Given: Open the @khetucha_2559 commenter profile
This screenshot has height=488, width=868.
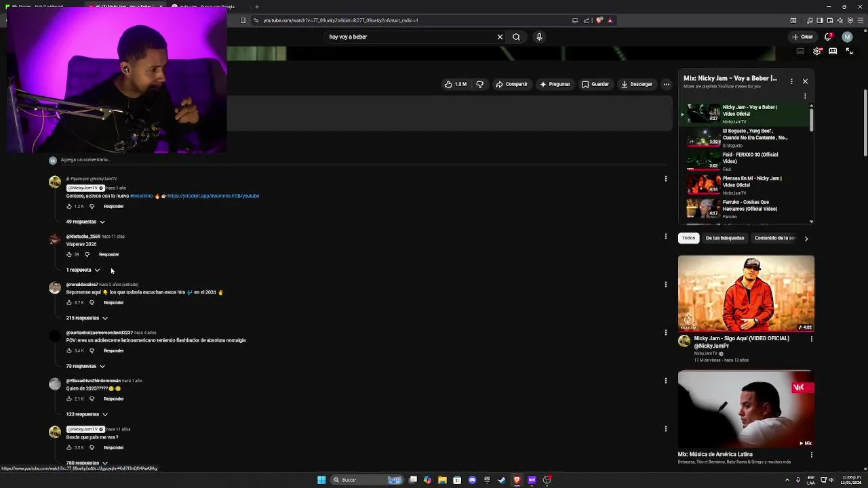Looking at the screenshot, I should point(83,237).
